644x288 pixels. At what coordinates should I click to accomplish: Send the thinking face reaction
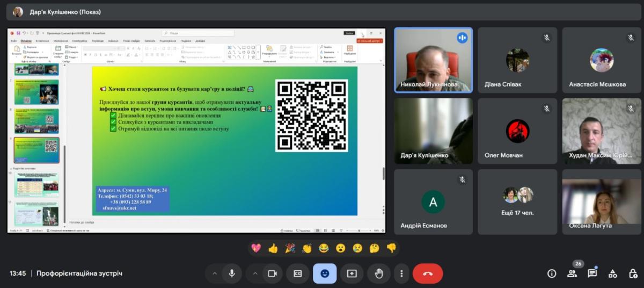[x=374, y=248]
